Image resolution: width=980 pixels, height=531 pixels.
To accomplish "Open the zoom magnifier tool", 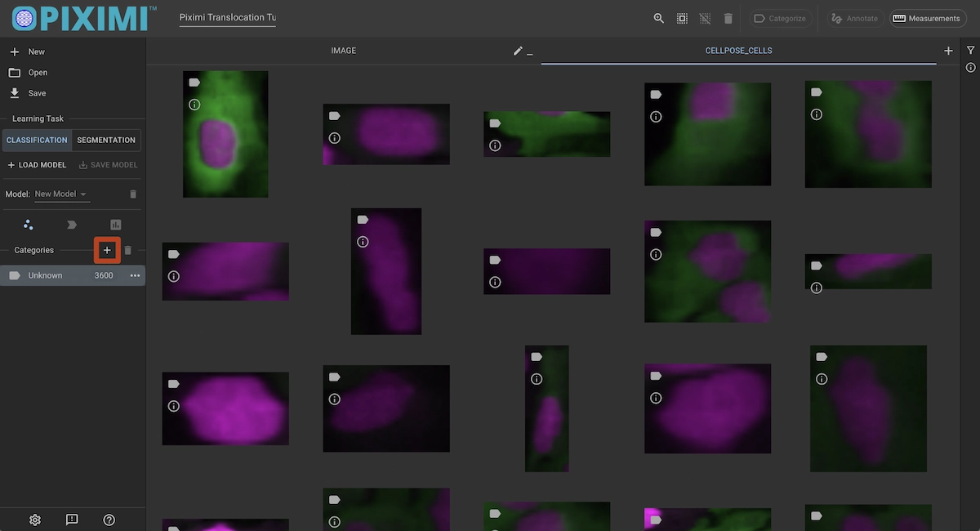I will [659, 18].
